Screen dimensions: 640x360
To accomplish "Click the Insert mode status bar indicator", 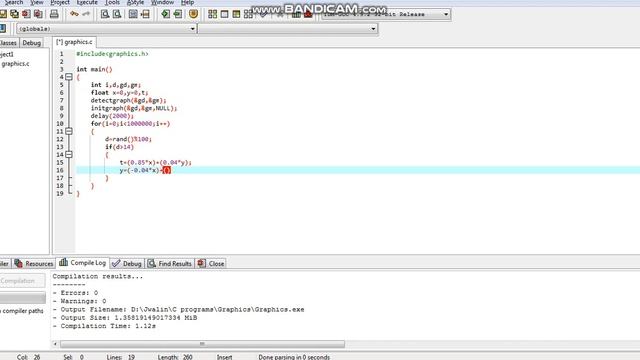I will click(x=224, y=357).
